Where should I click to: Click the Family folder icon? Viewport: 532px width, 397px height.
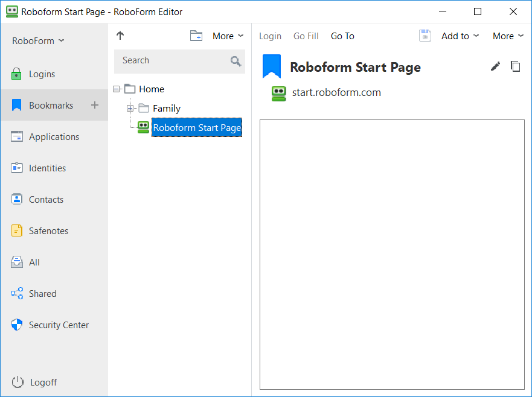click(144, 108)
